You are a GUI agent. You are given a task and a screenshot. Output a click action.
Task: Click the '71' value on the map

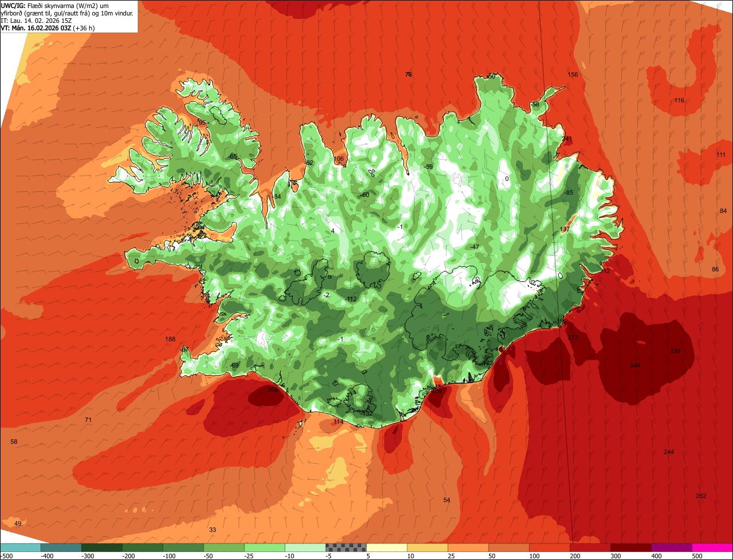(88, 420)
